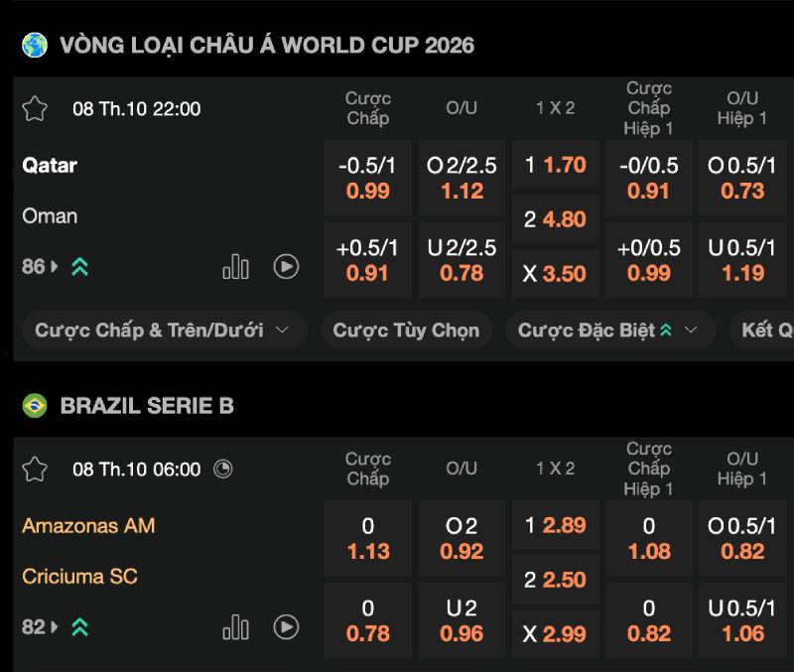The image size is (794, 672).
Task: Click the globe icon beside World Cup 2026
Action: click(35, 45)
